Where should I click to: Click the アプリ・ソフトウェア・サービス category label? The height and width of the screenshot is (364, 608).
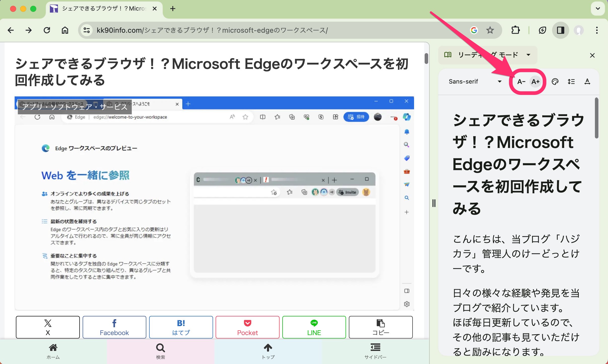(x=75, y=107)
